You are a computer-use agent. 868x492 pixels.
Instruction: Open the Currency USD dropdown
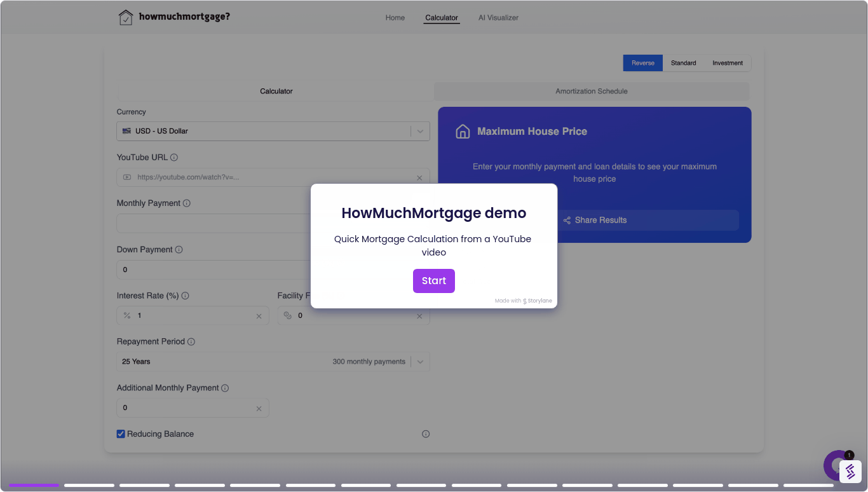point(273,131)
